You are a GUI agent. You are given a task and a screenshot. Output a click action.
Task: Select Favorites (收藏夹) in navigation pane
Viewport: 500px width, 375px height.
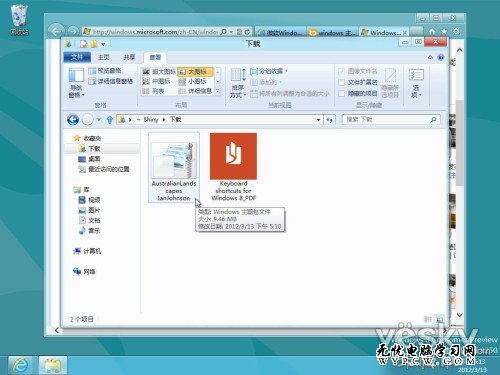tap(88, 138)
